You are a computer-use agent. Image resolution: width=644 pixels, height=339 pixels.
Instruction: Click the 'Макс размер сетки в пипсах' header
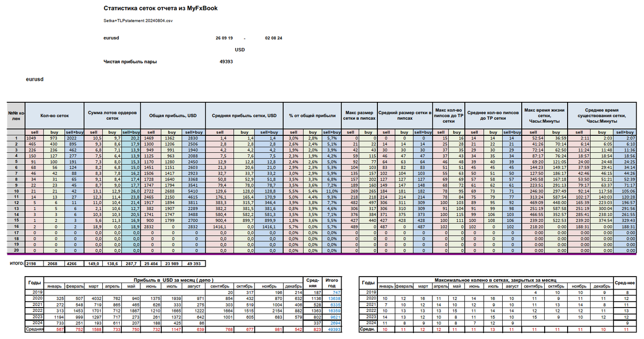[x=358, y=116]
